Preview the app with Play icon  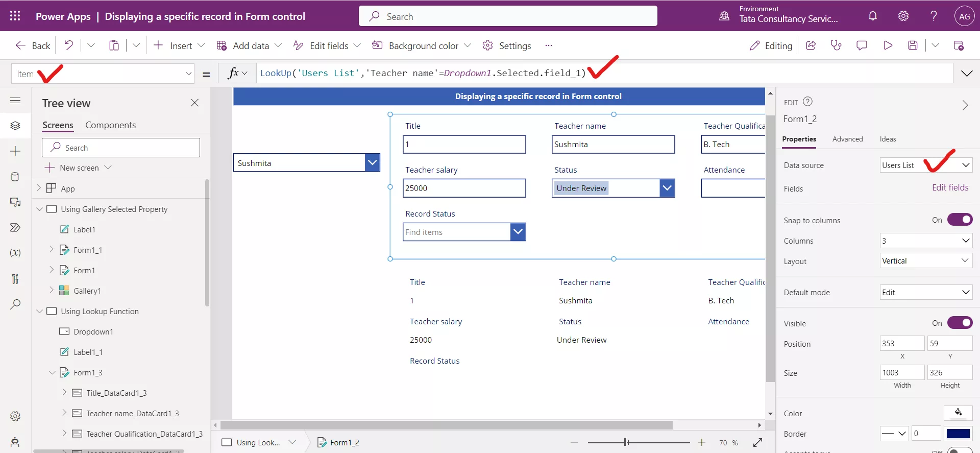click(888, 45)
